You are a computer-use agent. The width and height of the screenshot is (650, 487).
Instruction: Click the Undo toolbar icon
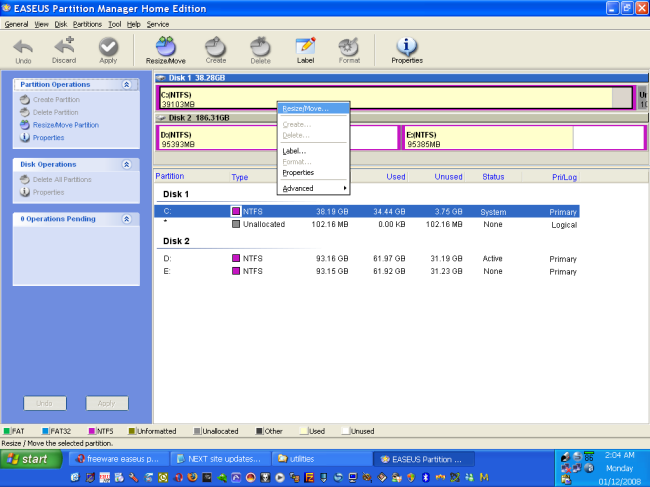[x=23, y=51]
